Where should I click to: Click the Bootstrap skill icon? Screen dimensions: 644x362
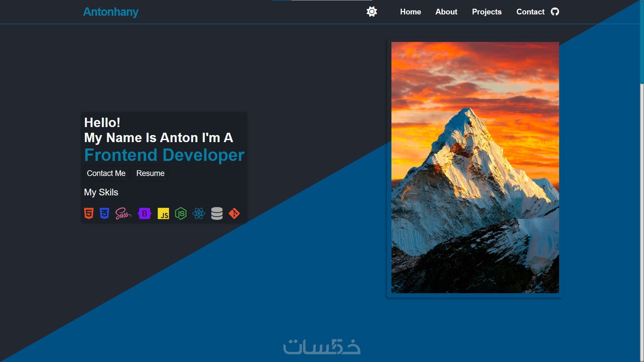click(145, 214)
